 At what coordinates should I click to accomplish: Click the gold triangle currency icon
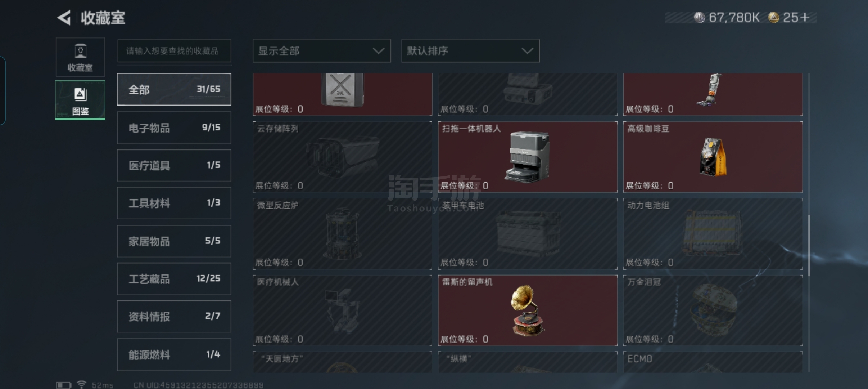pyautogui.click(x=773, y=17)
